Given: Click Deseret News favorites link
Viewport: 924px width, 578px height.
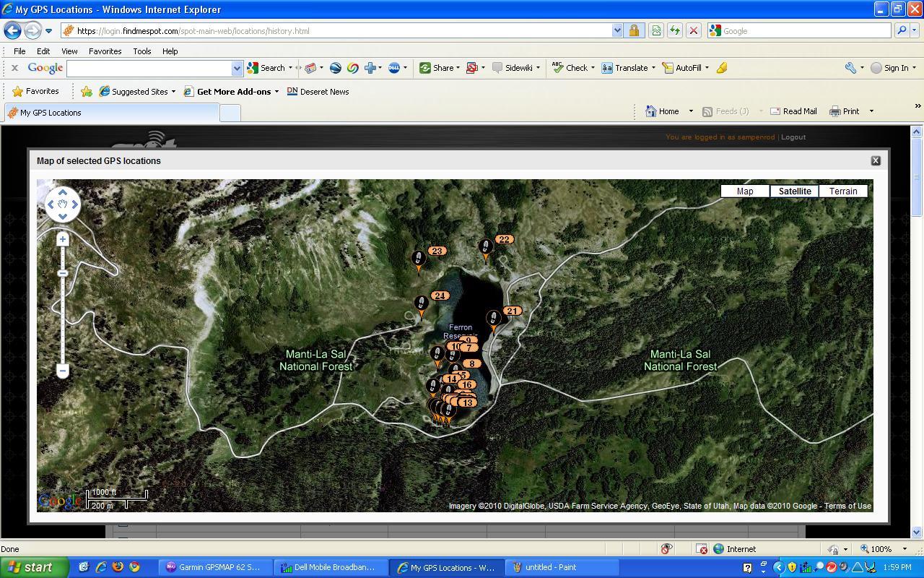Looking at the screenshot, I should pos(318,92).
